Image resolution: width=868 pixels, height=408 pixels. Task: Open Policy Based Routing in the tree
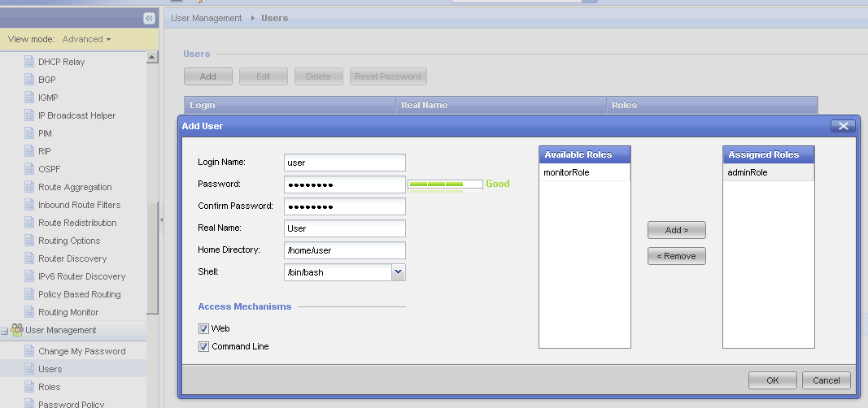79,294
